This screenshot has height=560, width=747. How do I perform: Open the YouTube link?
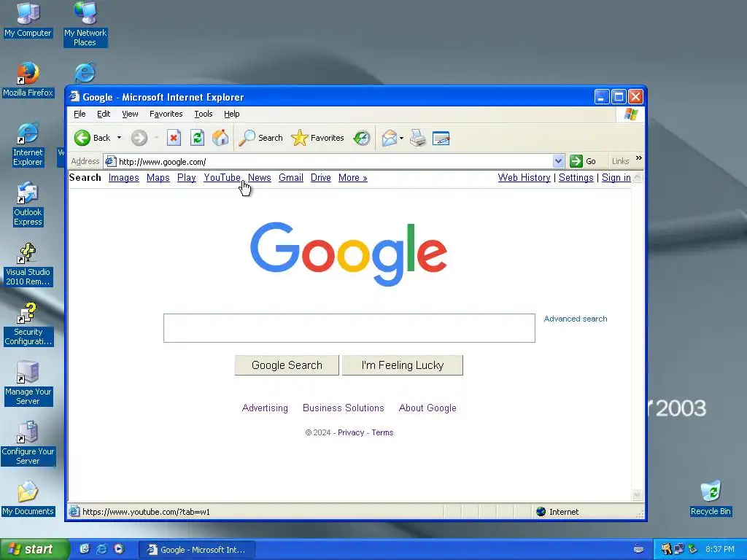click(222, 178)
